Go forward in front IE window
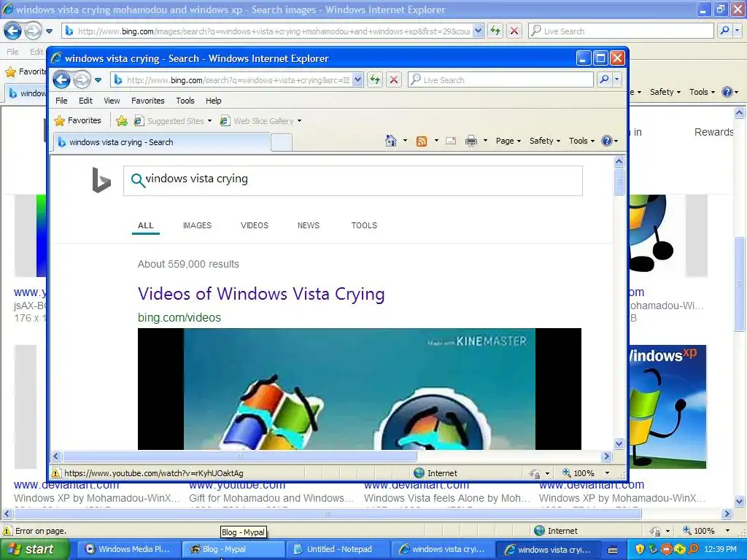 point(82,79)
